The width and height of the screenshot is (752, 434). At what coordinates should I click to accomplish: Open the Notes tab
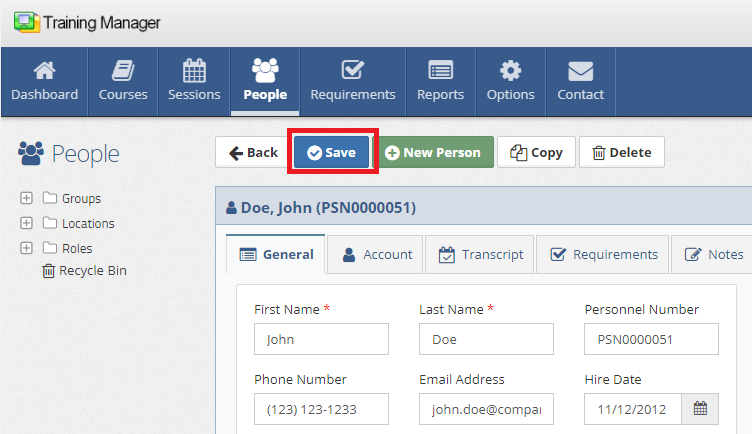(714, 254)
